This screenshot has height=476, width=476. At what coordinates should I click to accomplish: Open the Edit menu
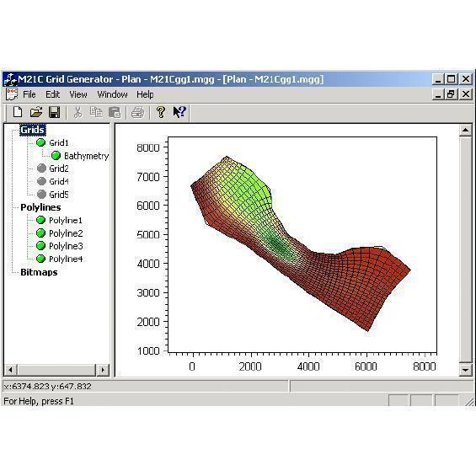[x=52, y=94]
